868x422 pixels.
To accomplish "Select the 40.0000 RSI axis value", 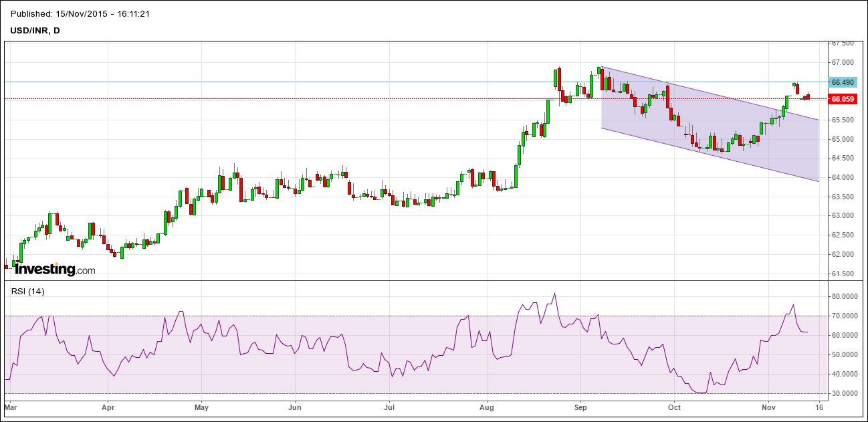I will pyautogui.click(x=843, y=374).
